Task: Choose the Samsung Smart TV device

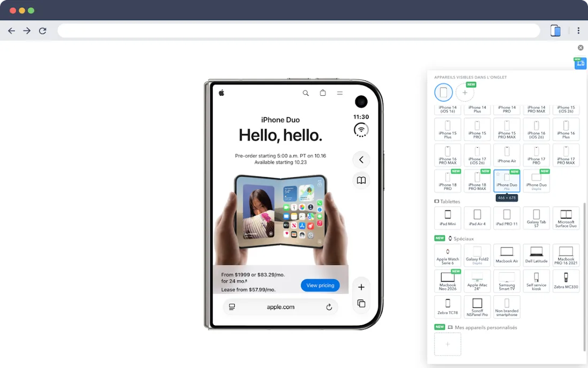Action: (507, 281)
